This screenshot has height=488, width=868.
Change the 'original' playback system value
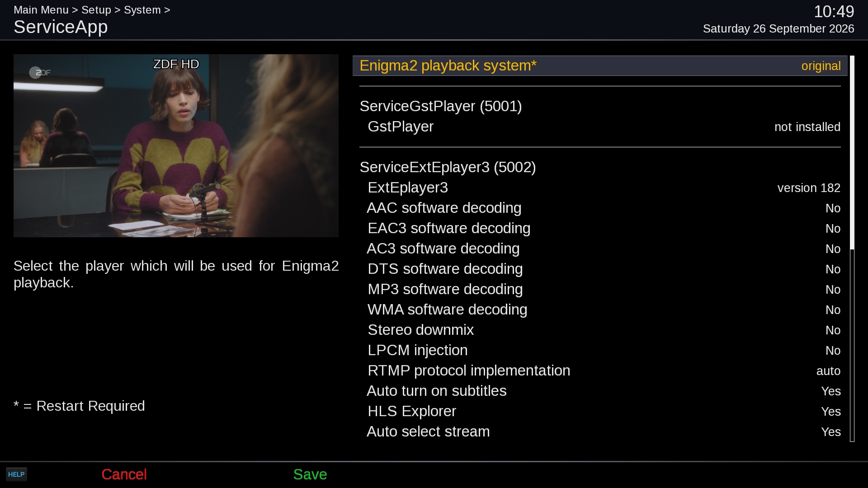point(821,66)
